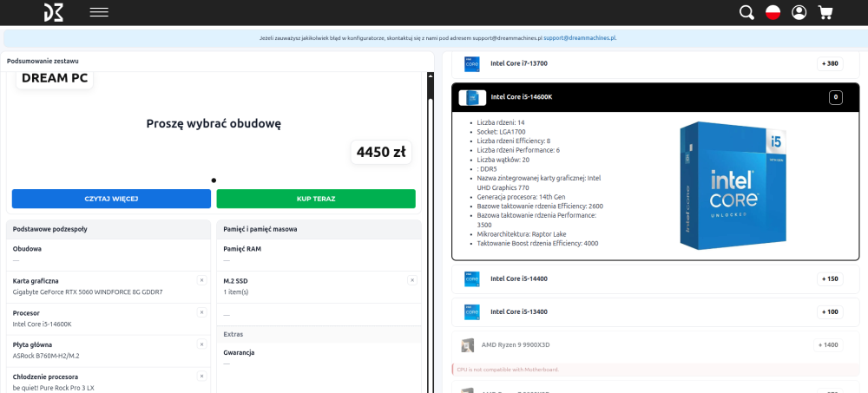The image size is (868, 393).
Task: Click the large Intel Core i5 box image
Action: coord(733,186)
